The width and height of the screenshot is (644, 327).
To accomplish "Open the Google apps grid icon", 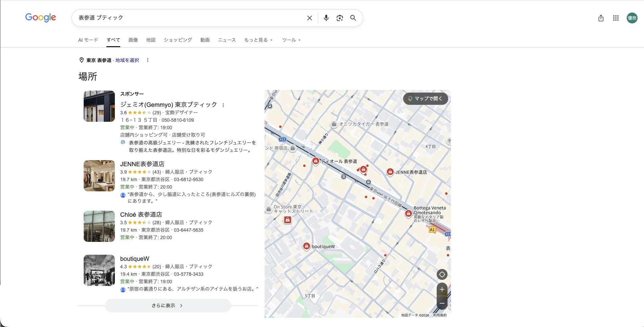I will click(616, 18).
